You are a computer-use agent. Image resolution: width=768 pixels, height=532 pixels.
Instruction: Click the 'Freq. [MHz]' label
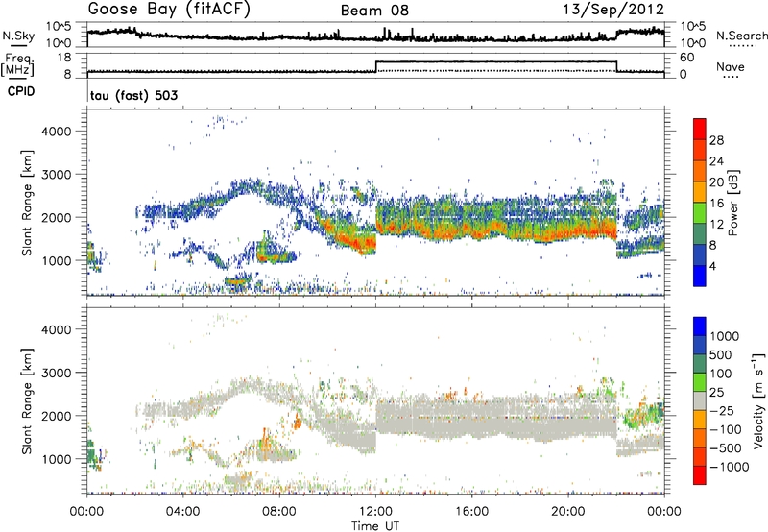pyautogui.click(x=17, y=64)
